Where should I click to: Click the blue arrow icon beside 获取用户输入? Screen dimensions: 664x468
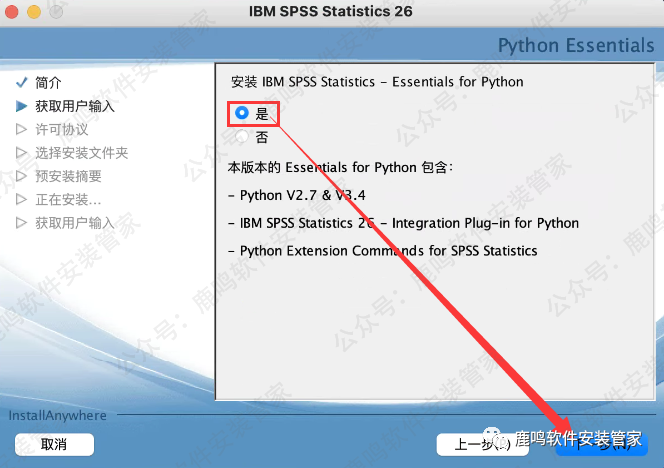[21, 105]
